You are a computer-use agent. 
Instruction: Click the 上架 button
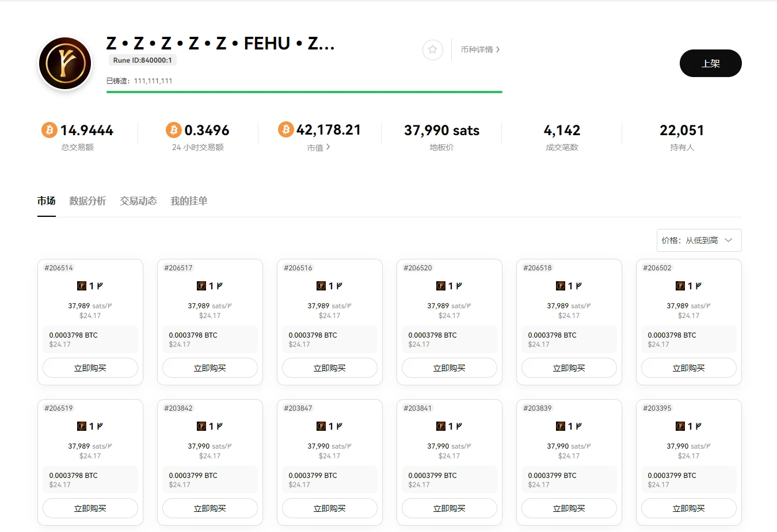tap(710, 63)
